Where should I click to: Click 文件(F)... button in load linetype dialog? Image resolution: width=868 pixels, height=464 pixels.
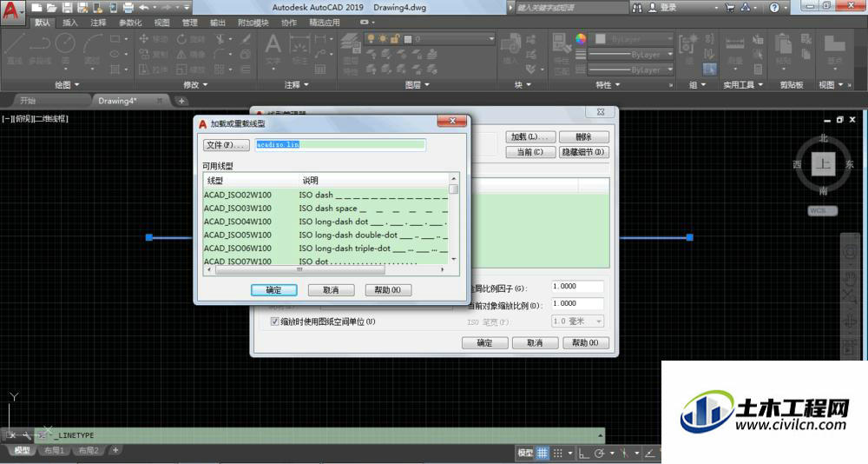click(226, 145)
